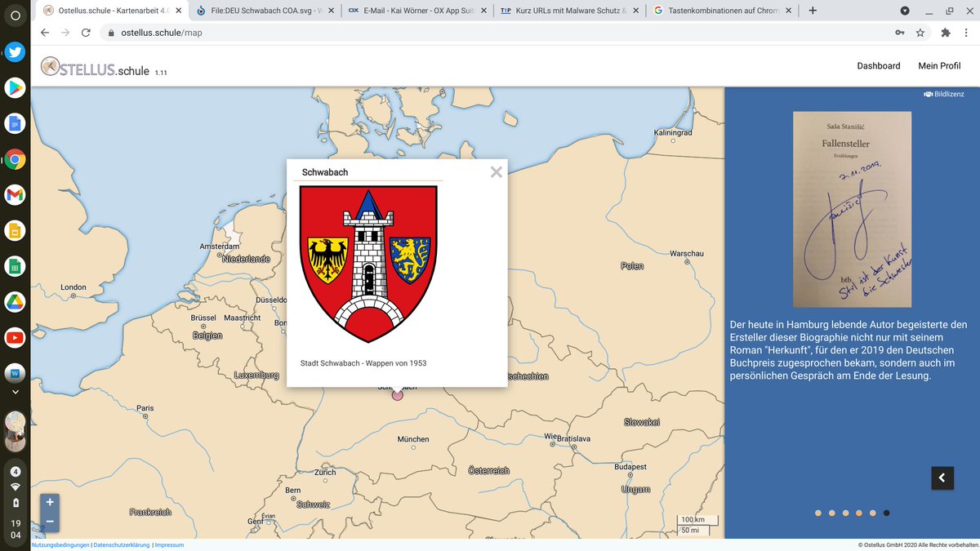Zoom in on the map
Viewport: 980px width, 551px height.
pos(50,502)
